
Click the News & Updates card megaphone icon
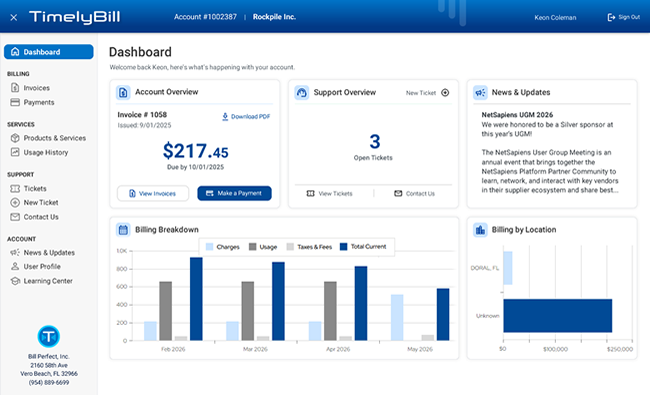tap(480, 92)
